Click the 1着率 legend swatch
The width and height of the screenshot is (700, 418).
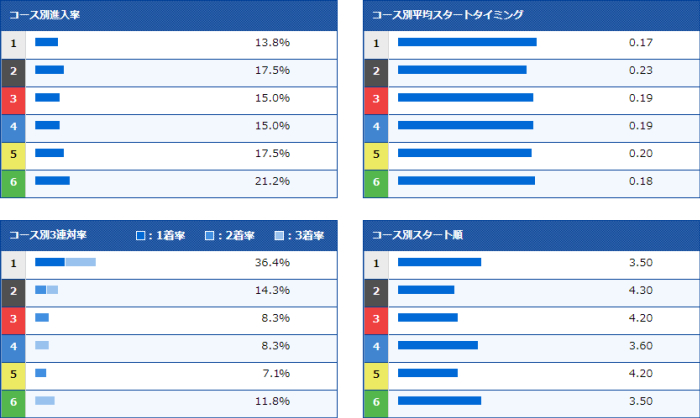pos(141,236)
